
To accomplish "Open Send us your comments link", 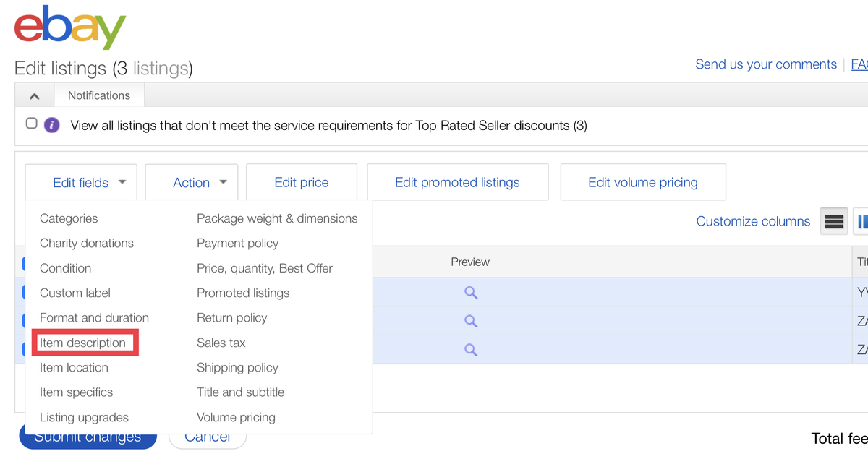I will pos(766,64).
